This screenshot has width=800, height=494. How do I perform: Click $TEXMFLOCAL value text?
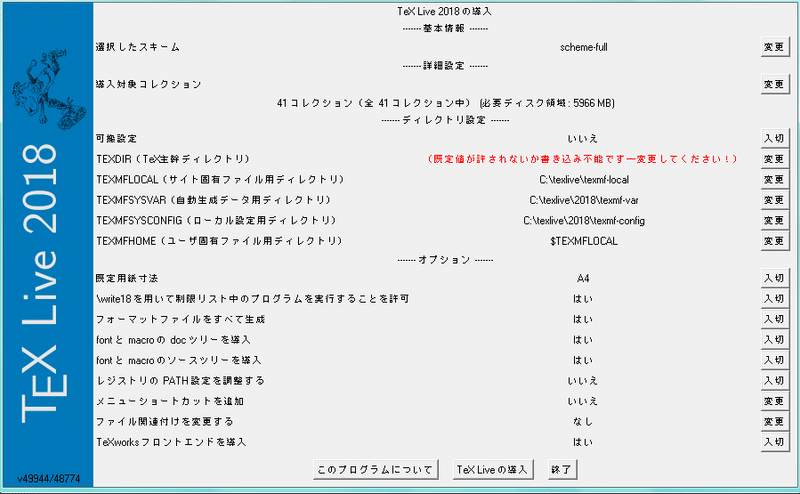[584, 241]
